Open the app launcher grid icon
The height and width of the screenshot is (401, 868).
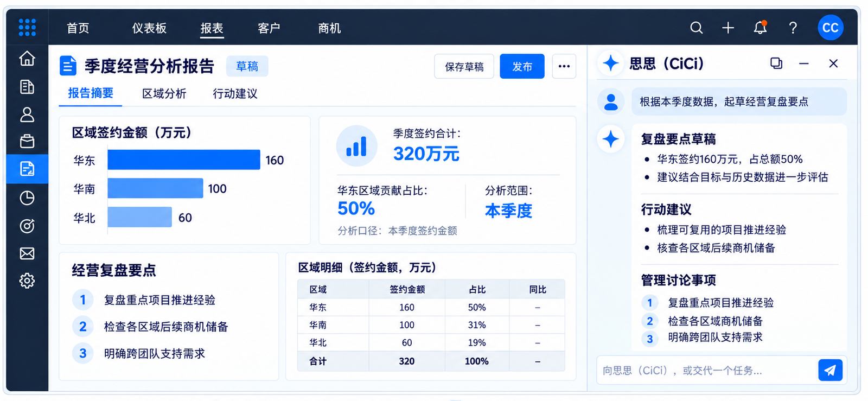coord(27,27)
